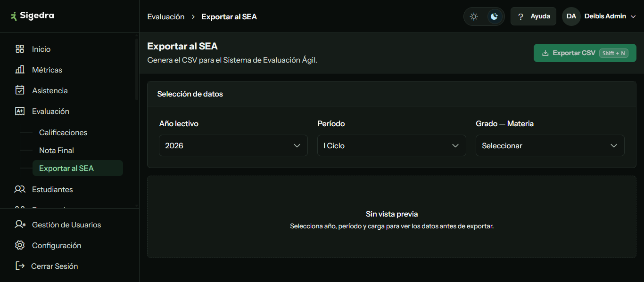The width and height of the screenshot is (644, 282).
Task: Switch to light theme sun toggle
Action: tap(474, 16)
